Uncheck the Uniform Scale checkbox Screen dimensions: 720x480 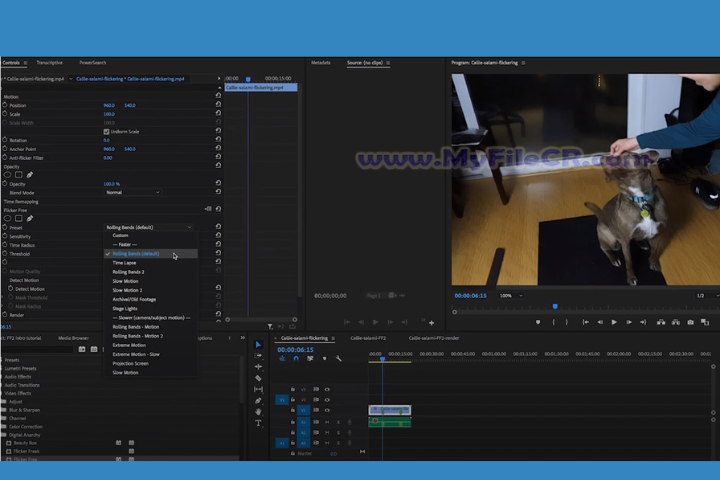coord(107,131)
